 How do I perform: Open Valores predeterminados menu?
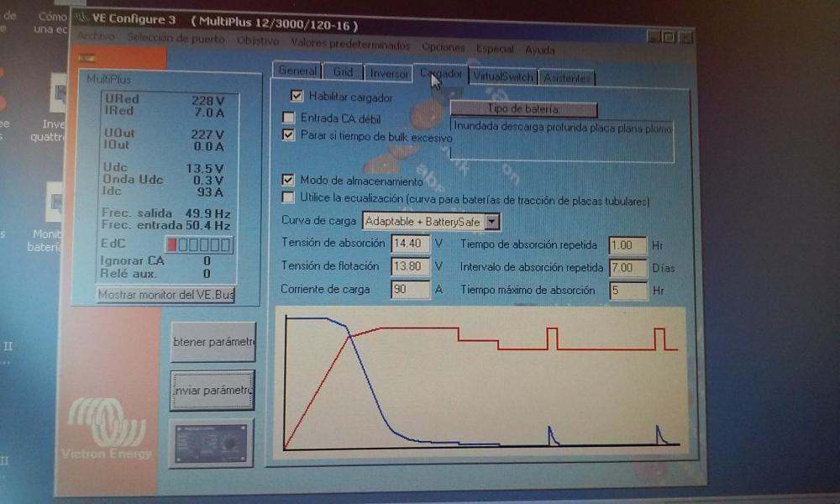point(349,44)
